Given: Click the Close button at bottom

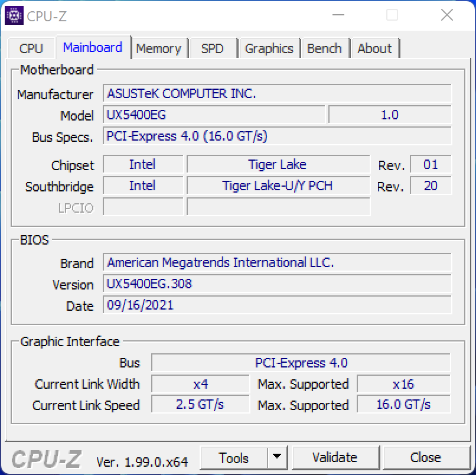Looking at the screenshot, I should click(x=426, y=458).
